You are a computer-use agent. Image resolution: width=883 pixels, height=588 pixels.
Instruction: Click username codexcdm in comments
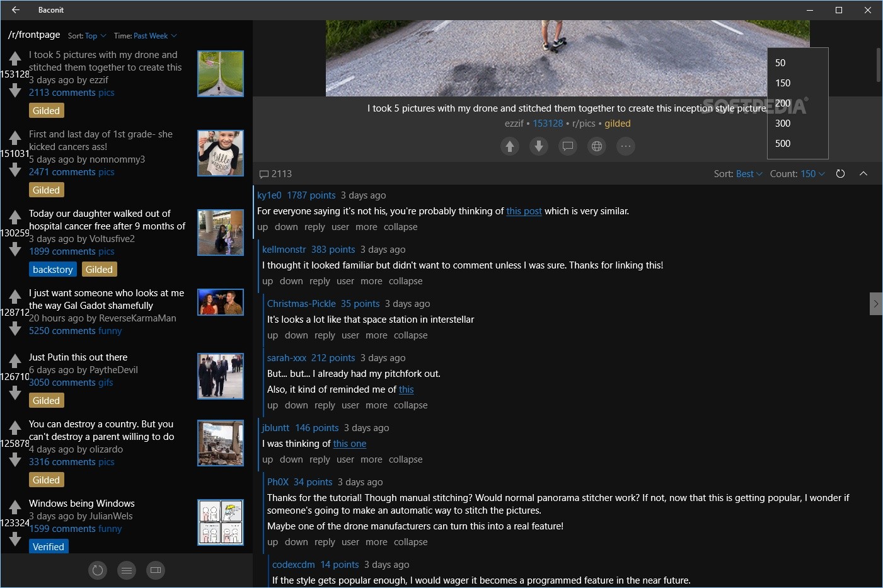[294, 565]
